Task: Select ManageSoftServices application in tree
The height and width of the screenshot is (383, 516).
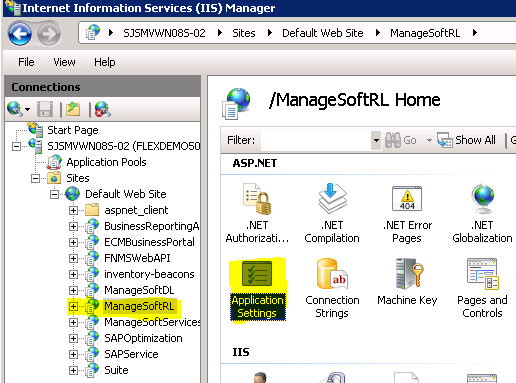Action: 152,322
